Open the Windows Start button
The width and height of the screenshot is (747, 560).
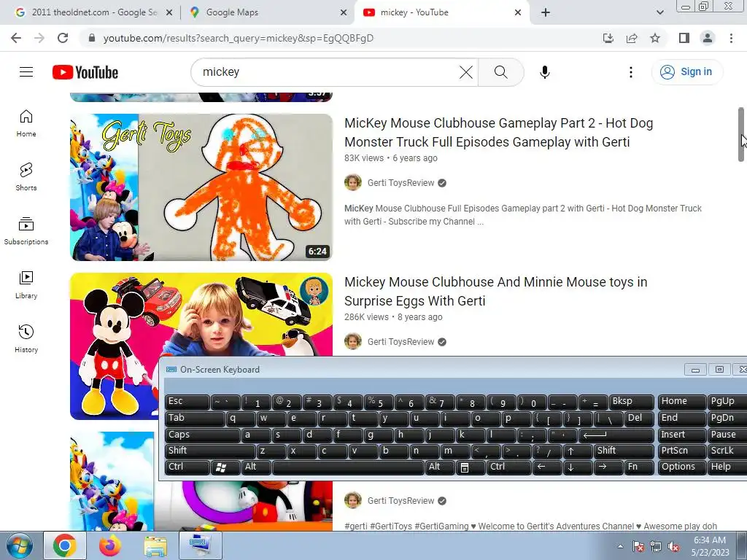[x=20, y=545]
